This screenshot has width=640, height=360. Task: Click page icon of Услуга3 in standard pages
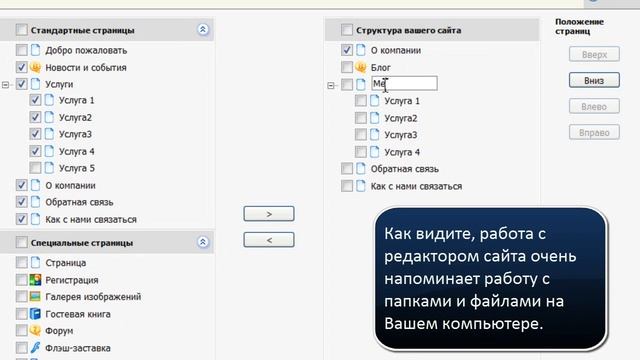(x=49, y=134)
